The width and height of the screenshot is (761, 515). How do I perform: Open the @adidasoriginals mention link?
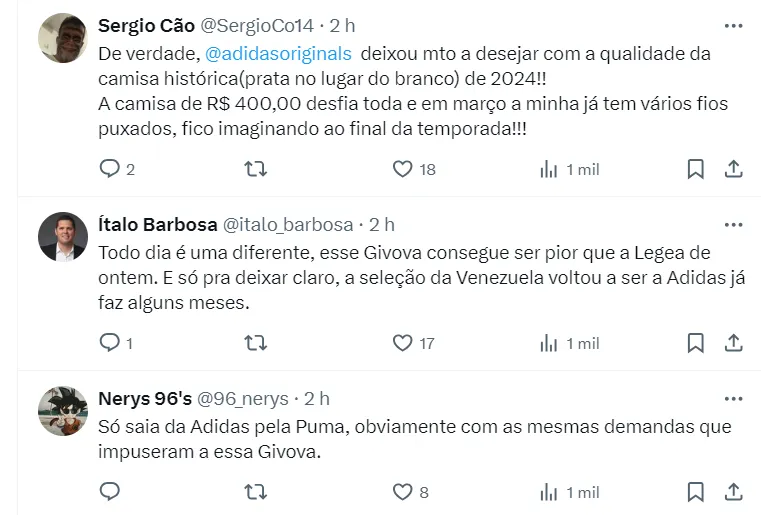pos(279,54)
